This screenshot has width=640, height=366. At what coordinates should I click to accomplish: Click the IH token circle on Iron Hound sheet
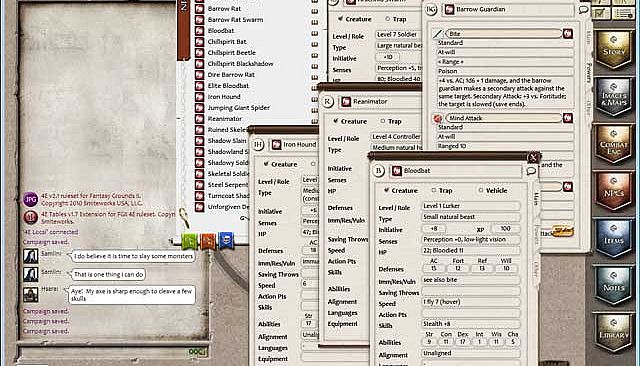(x=258, y=144)
